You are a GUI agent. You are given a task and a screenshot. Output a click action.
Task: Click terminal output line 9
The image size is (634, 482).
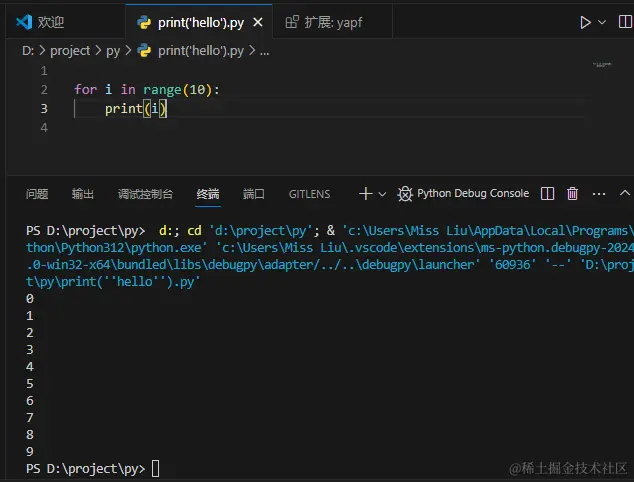tap(30, 452)
